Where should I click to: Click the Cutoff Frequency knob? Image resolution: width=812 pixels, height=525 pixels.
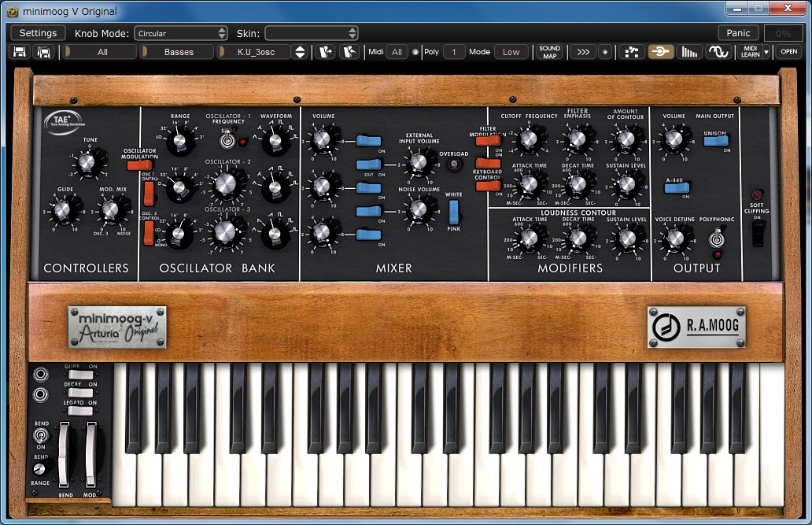529,139
